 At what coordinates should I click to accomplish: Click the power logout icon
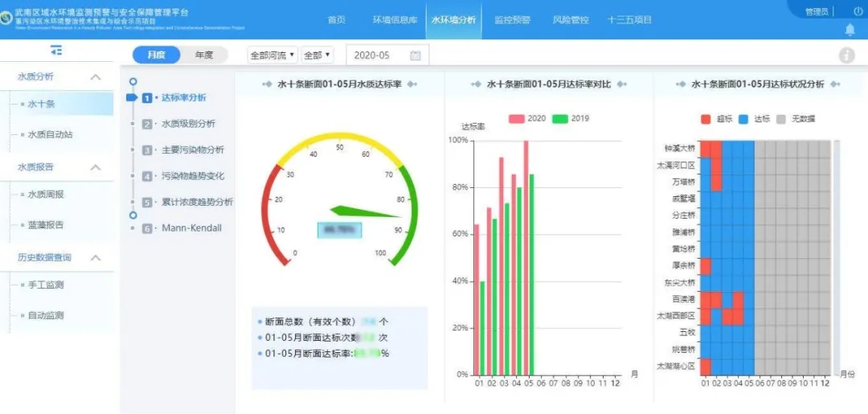(858, 11)
